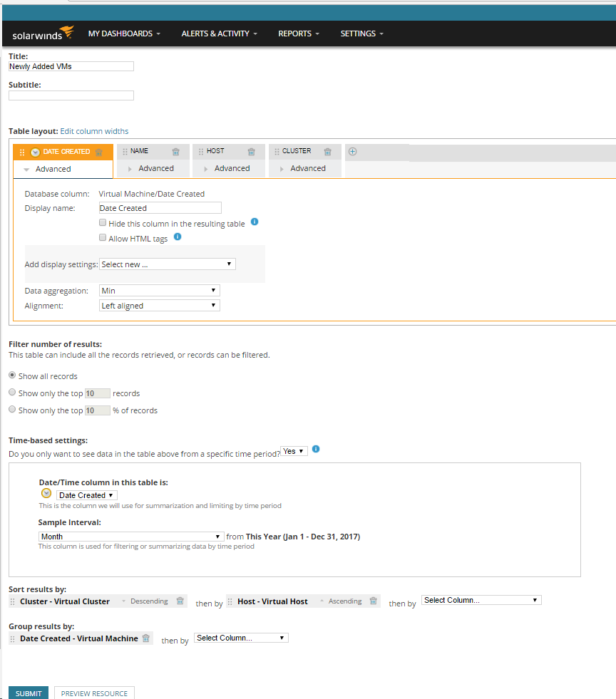
Task: Select Show only the top records option
Action: tap(13, 393)
